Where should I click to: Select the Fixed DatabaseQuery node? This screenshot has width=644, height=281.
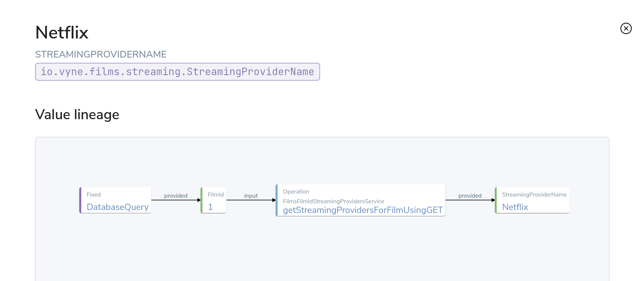(115, 200)
